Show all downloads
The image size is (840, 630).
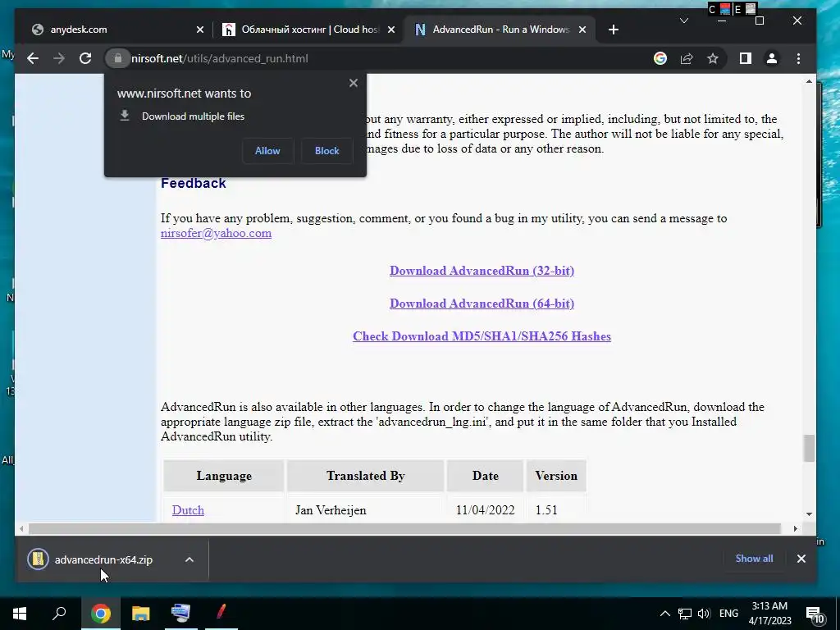pos(754,559)
